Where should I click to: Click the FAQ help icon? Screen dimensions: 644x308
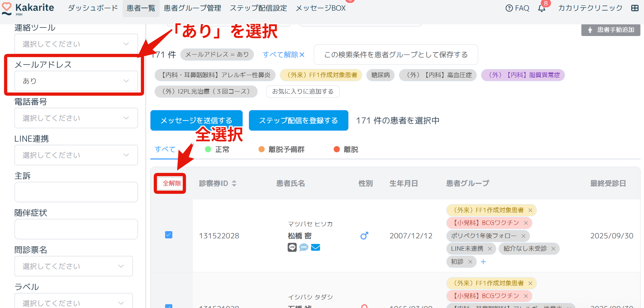(x=509, y=8)
